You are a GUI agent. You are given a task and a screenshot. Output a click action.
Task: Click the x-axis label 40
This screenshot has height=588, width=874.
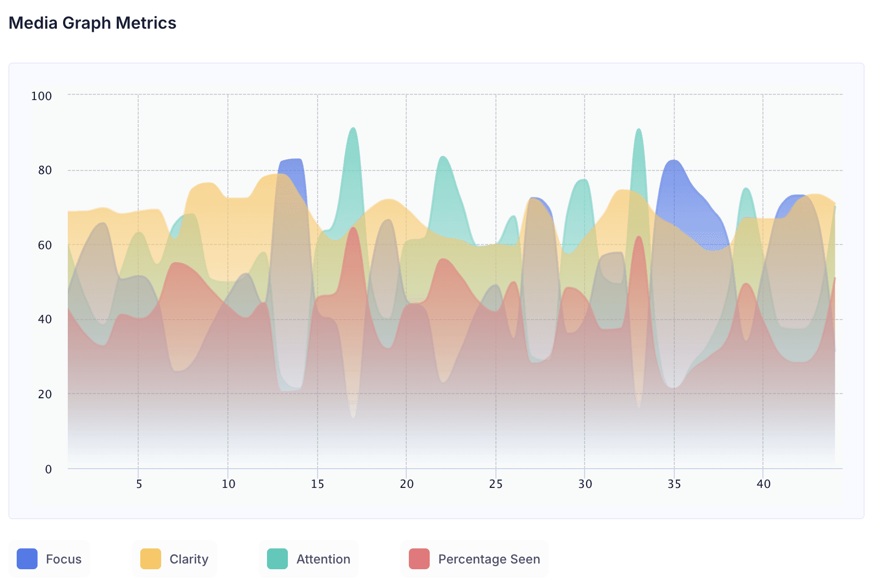coord(763,484)
